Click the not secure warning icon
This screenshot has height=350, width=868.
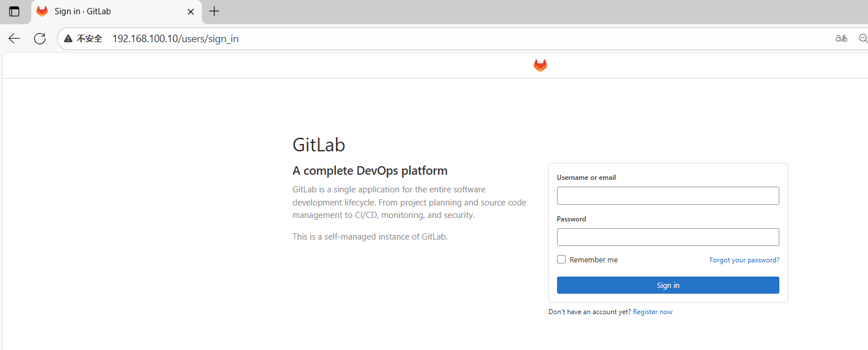68,39
